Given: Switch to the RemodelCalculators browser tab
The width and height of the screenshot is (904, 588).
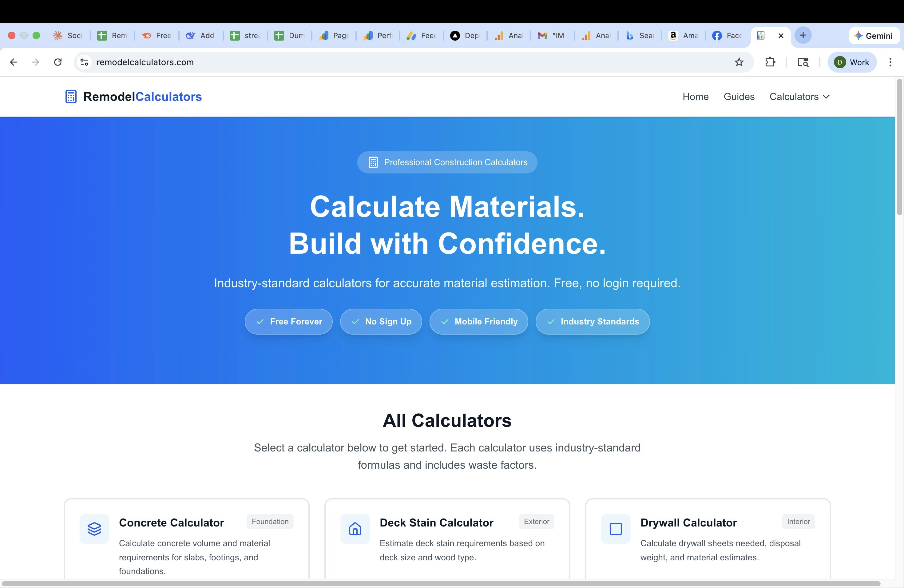Looking at the screenshot, I should (x=760, y=35).
